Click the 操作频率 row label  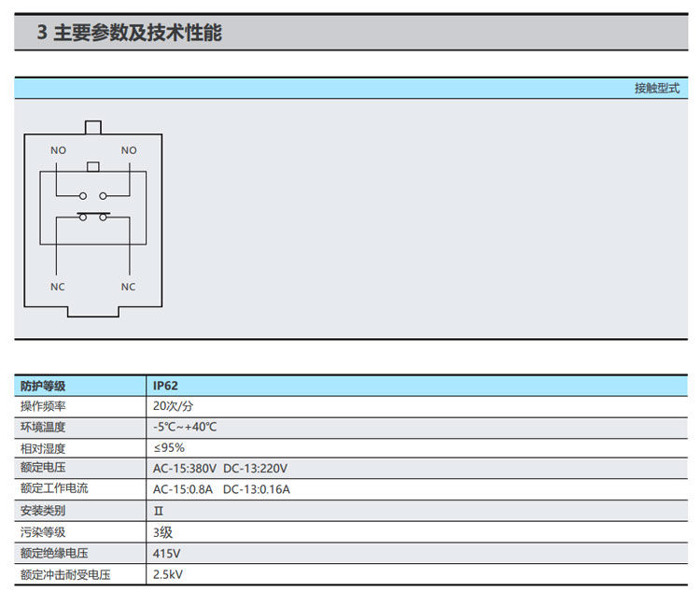(43, 406)
